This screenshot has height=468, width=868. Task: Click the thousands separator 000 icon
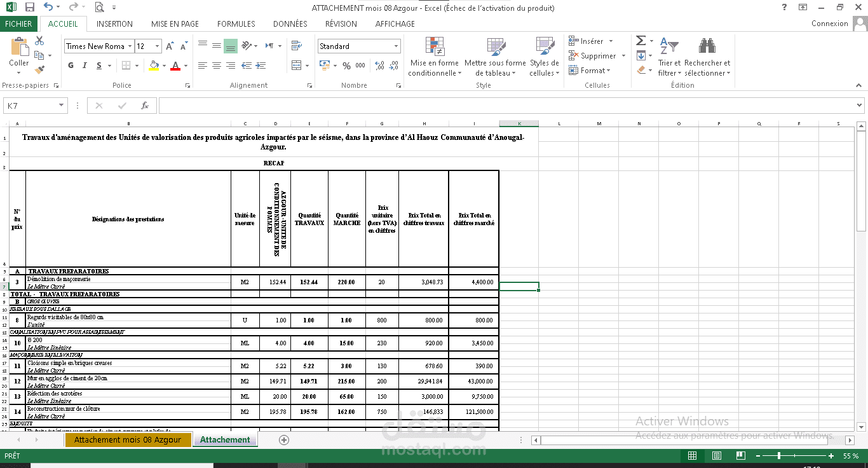point(360,65)
